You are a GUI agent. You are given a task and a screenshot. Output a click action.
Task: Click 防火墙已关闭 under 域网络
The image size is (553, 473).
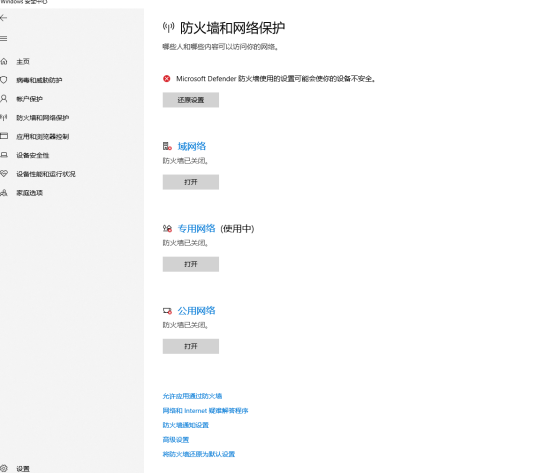click(x=186, y=161)
